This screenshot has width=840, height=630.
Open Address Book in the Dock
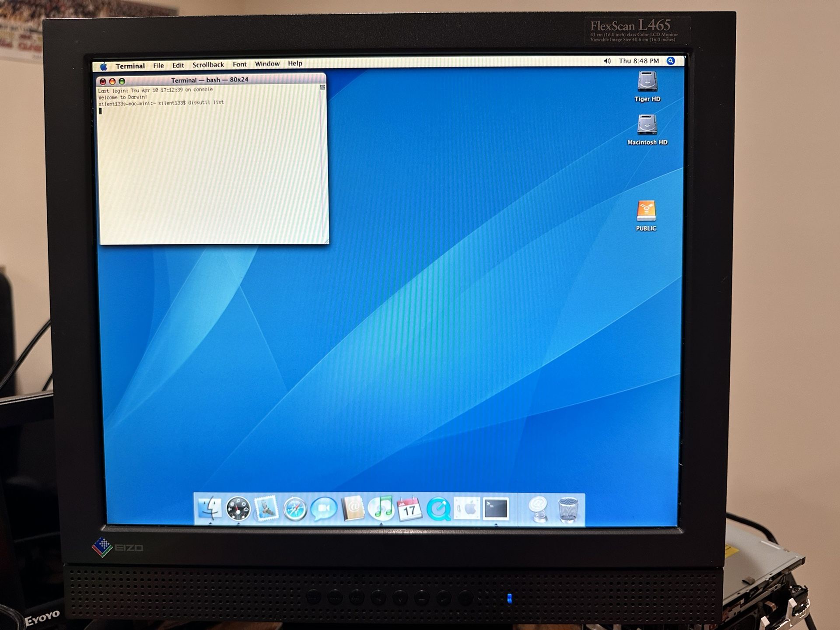click(x=353, y=509)
